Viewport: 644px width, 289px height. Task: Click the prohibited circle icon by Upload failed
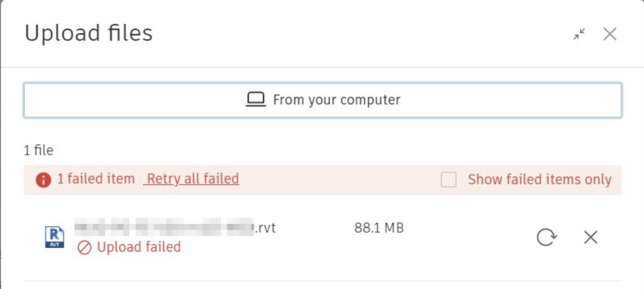(84, 248)
